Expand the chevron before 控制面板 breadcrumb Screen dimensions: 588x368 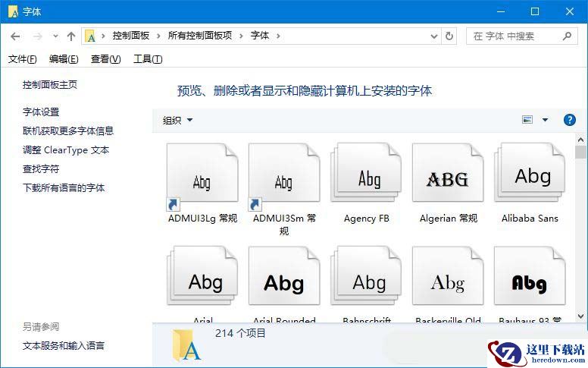(x=103, y=36)
